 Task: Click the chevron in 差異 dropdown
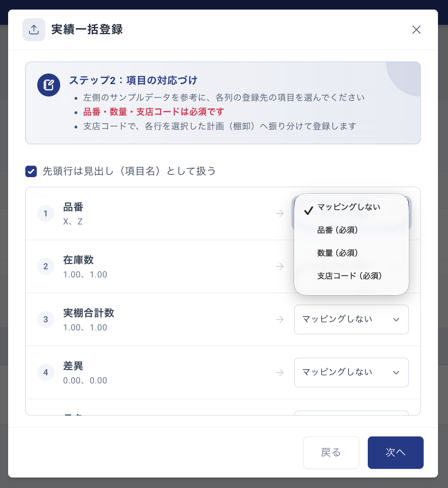[x=396, y=372]
